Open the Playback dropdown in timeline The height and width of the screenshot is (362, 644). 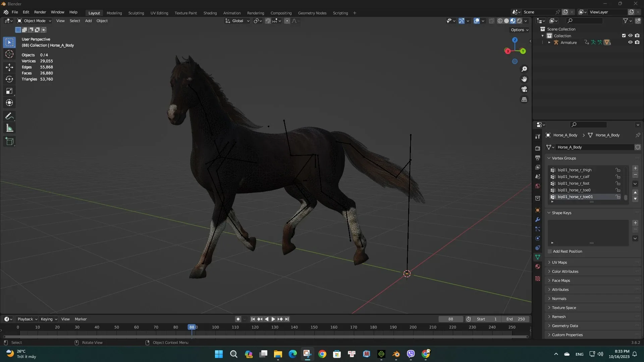point(27,319)
